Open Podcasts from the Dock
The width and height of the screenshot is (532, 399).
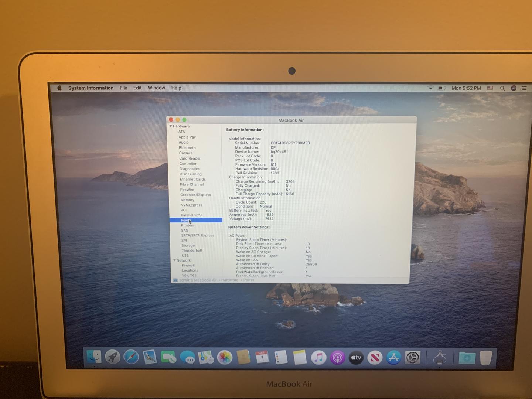(x=337, y=357)
